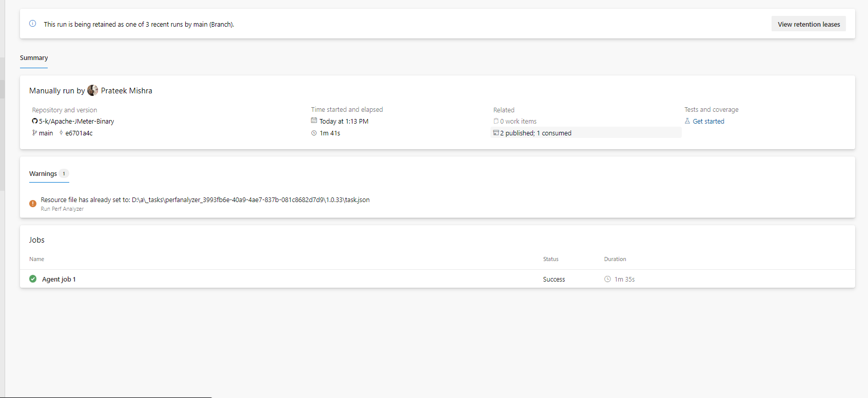
Task: Click the info icon in retention banner
Action: [x=33, y=24]
